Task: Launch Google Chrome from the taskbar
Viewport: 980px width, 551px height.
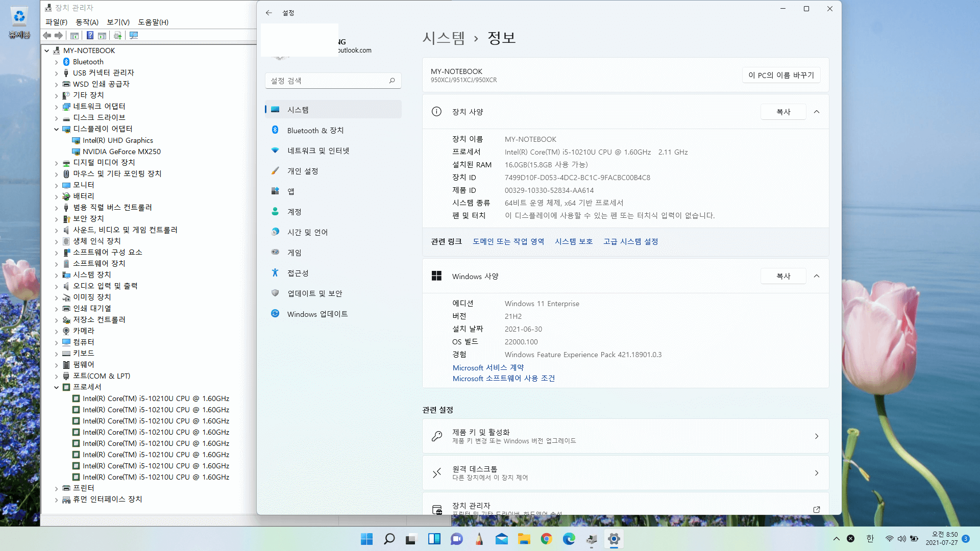Action: tap(546, 539)
